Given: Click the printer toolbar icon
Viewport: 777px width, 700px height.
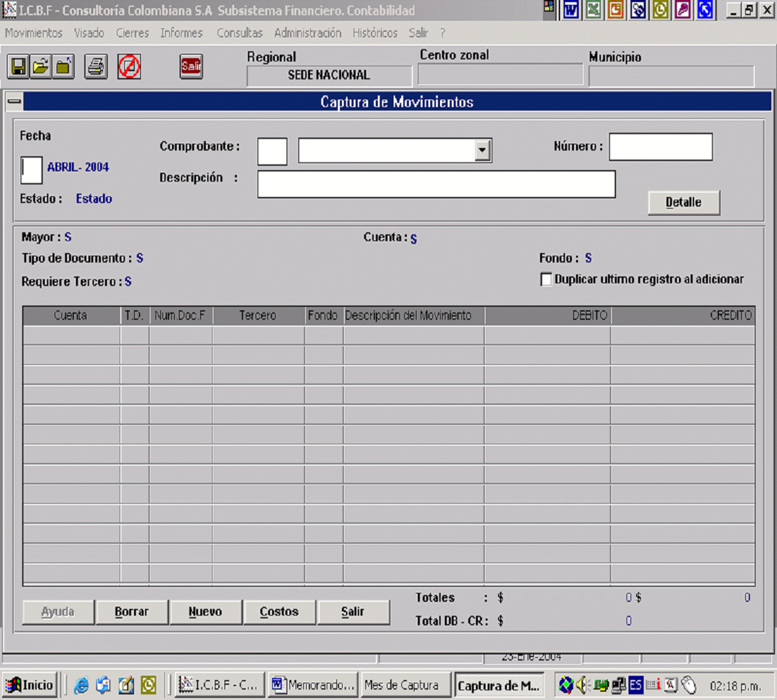Looking at the screenshot, I should pyautogui.click(x=96, y=67).
